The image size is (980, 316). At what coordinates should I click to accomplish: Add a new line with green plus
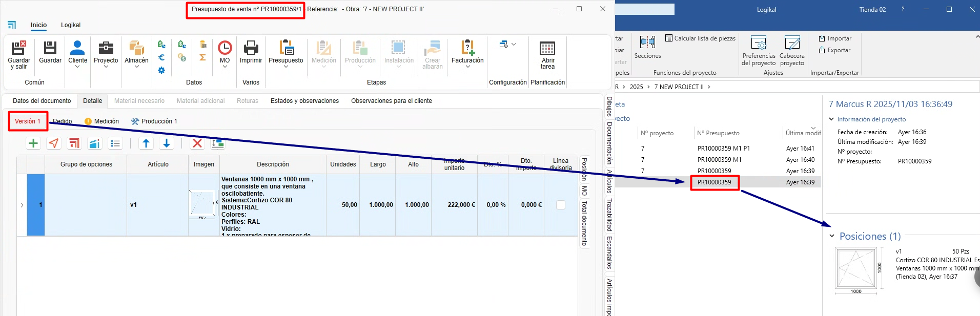(x=33, y=143)
